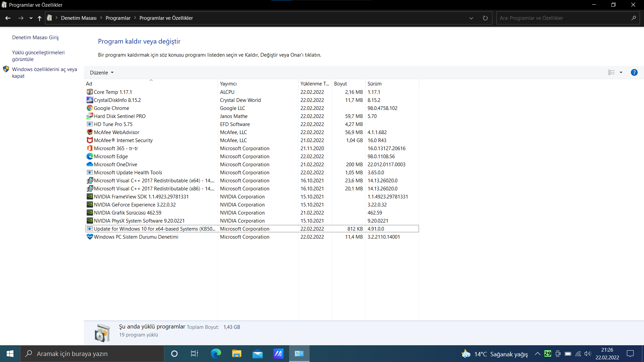Screen dimensions: 644x362
Task: Click the 1,04 GB size value
Action: [354, 140]
